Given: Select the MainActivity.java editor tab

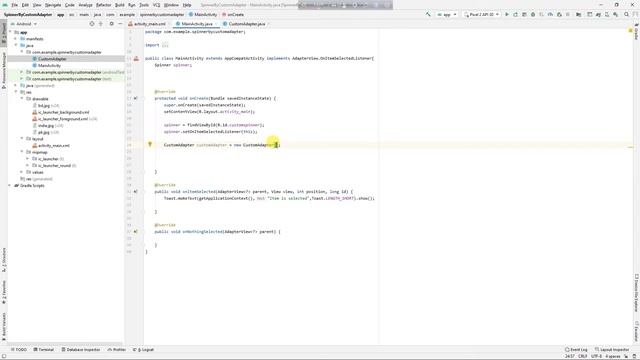Looking at the screenshot, I should 196,24.
